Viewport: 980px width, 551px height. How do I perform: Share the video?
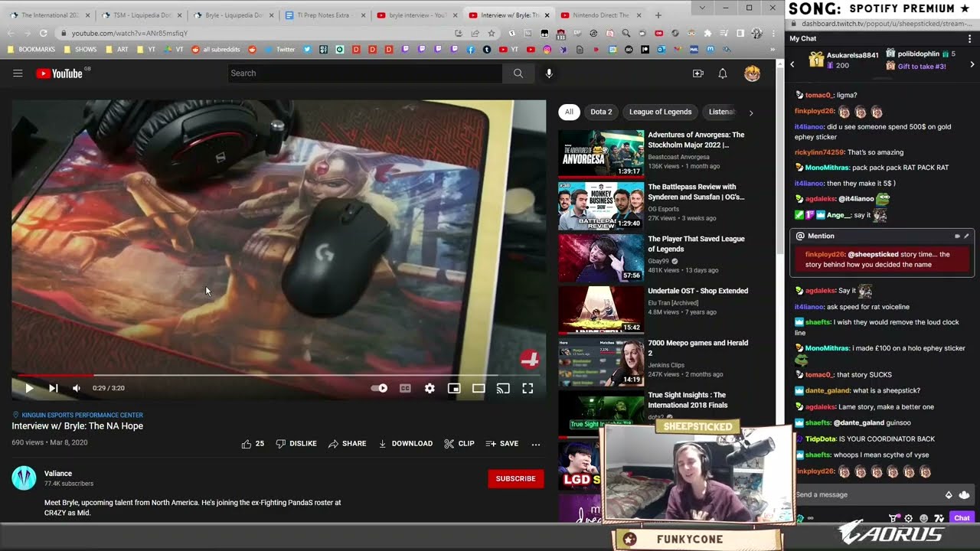[347, 444]
